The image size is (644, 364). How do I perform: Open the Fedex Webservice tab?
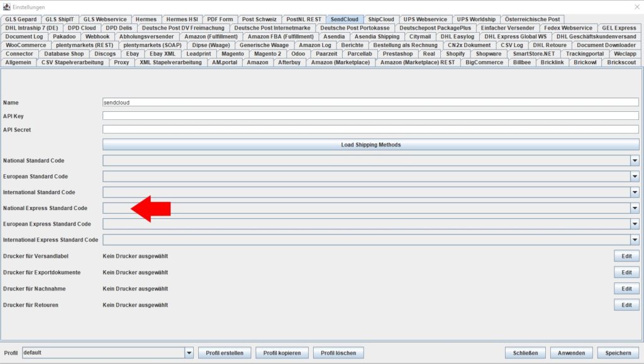click(x=568, y=28)
